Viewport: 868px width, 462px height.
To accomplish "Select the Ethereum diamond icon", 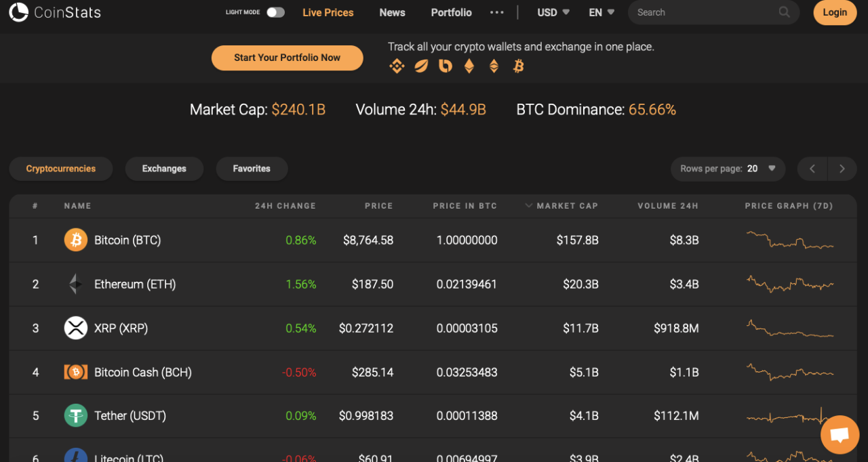I will (x=469, y=66).
